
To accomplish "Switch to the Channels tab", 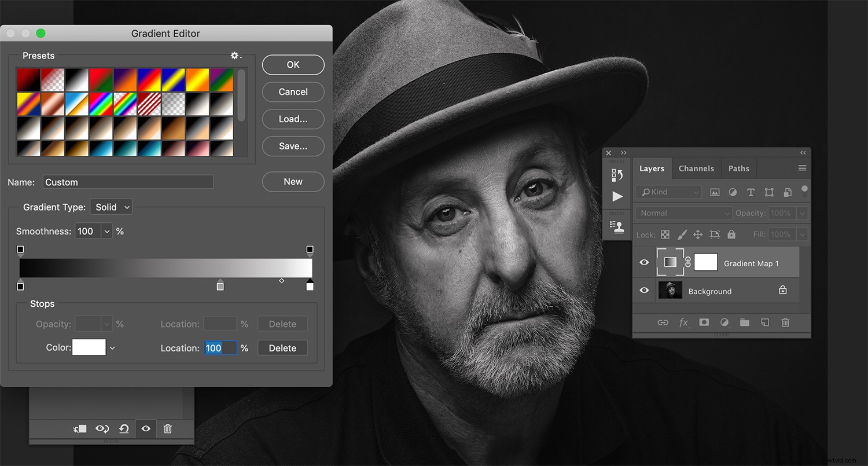I will click(696, 168).
